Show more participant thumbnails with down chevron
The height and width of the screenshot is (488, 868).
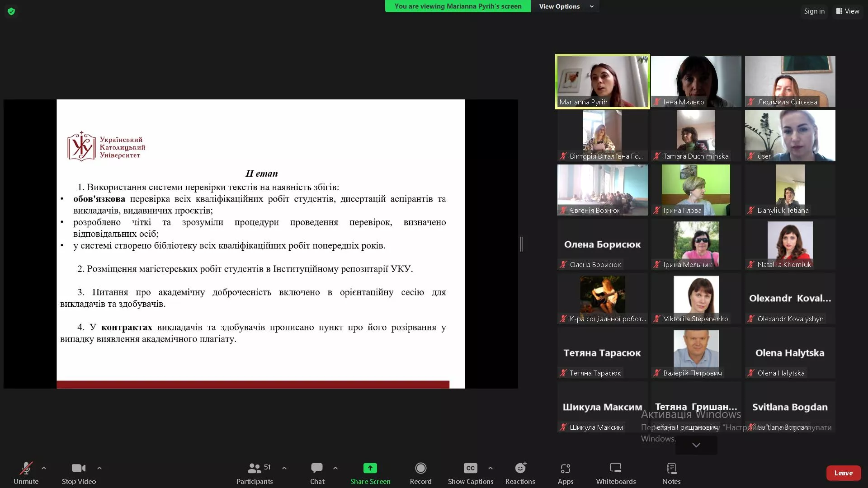point(696,445)
